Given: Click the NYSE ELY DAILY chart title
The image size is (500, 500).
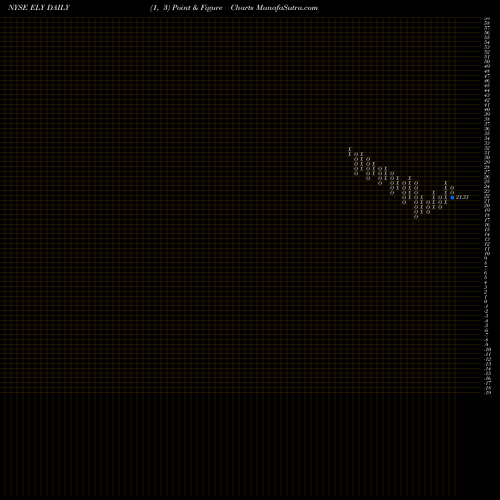Looking at the screenshot, I should (x=39, y=8).
